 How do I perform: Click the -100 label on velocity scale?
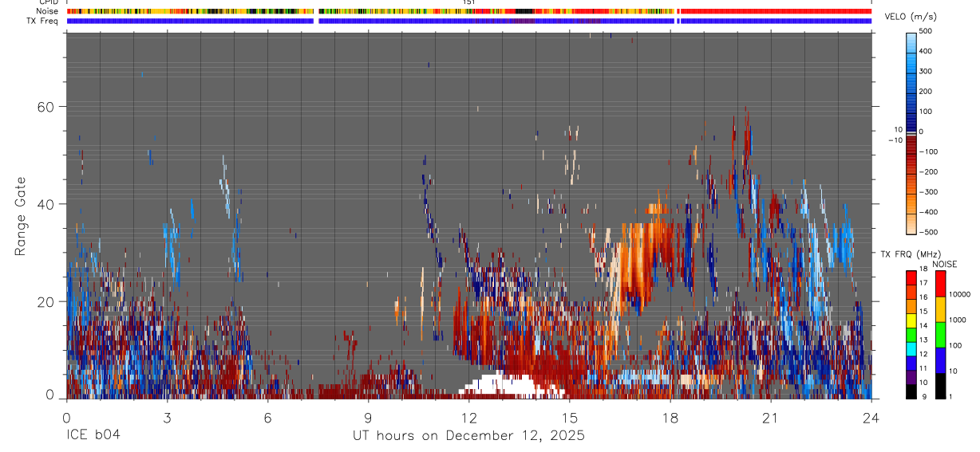coord(928,151)
